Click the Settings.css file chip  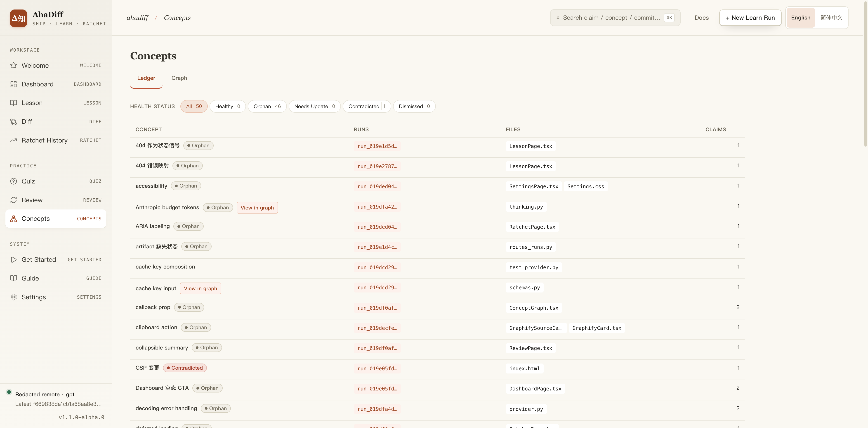[x=586, y=186]
